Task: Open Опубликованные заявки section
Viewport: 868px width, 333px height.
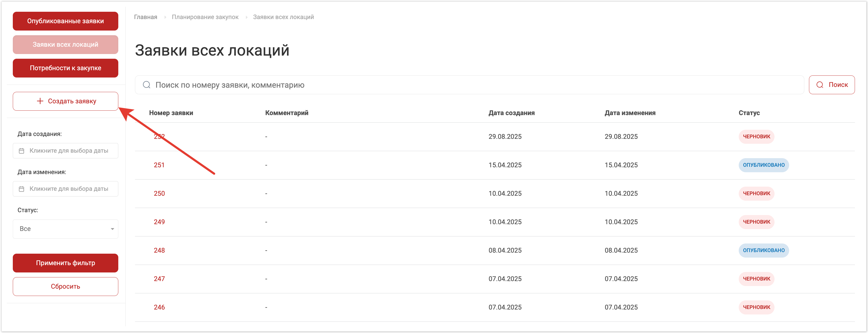Action: [x=65, y=21]
